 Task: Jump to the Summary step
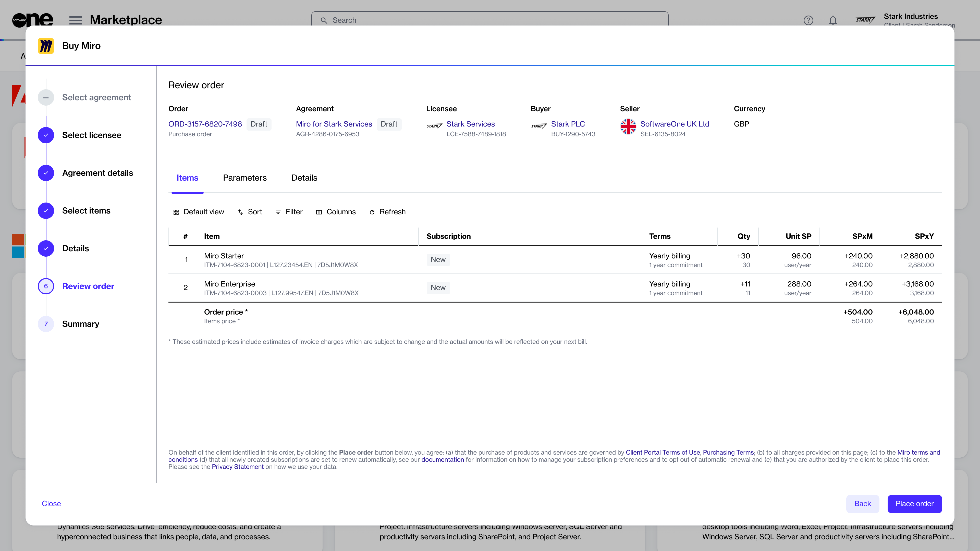81,324
